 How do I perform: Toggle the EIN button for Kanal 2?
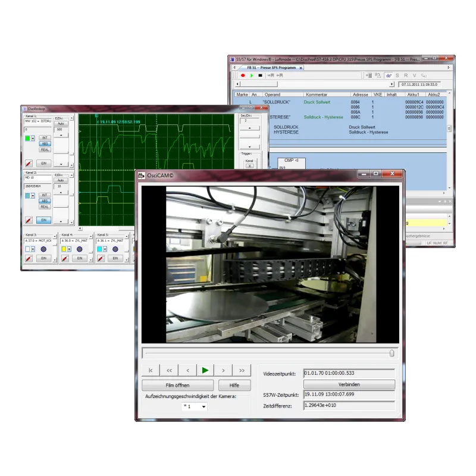click(45, 220)
